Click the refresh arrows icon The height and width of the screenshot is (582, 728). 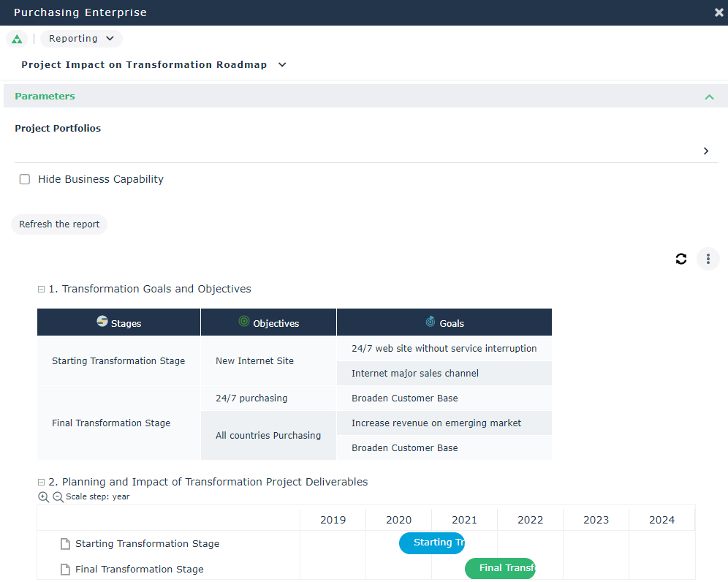point(681,259)
